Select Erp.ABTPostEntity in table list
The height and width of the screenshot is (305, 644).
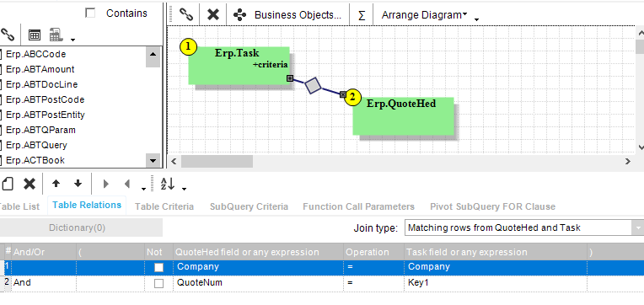click(46, 115)
